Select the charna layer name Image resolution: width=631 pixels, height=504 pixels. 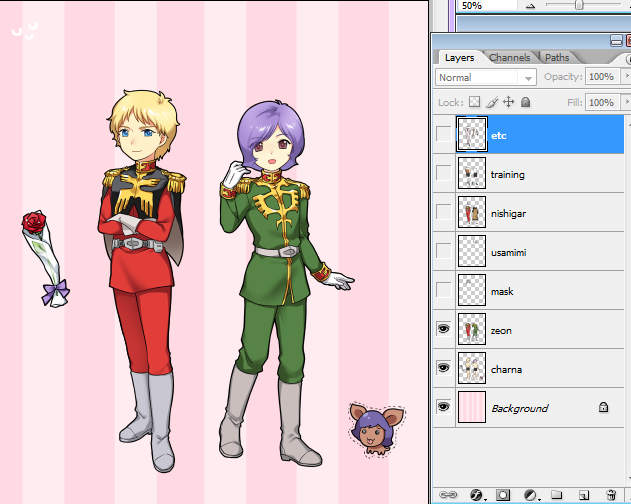click(506, 370)
